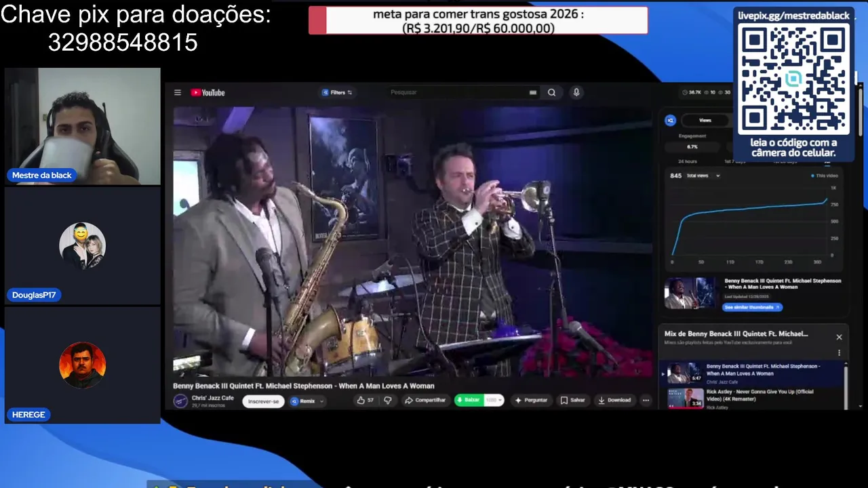Open the Total views dropdown in chart
This screenshot has height=488, width=868.
pyautogui.click(x=703, y=176)
